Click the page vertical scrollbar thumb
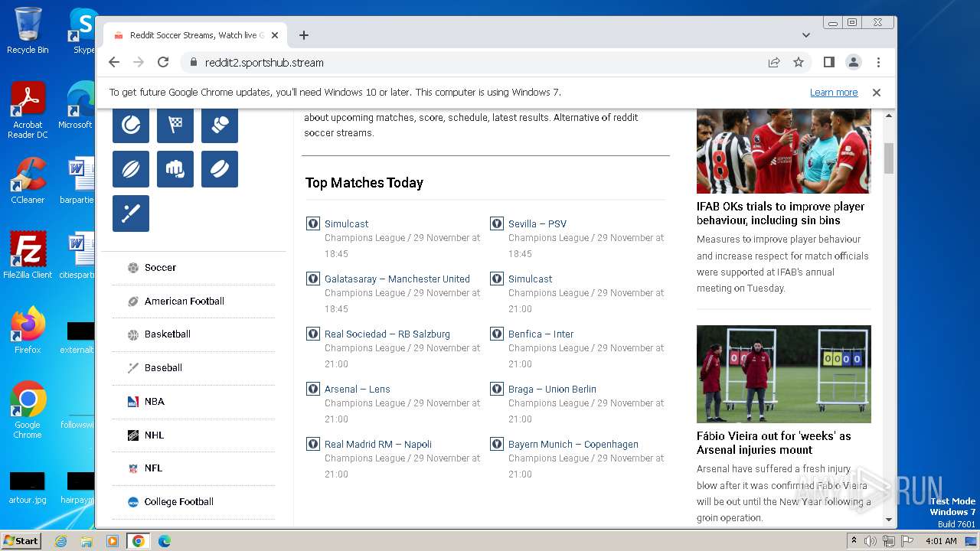980x551 pixels. coord(889,158)
